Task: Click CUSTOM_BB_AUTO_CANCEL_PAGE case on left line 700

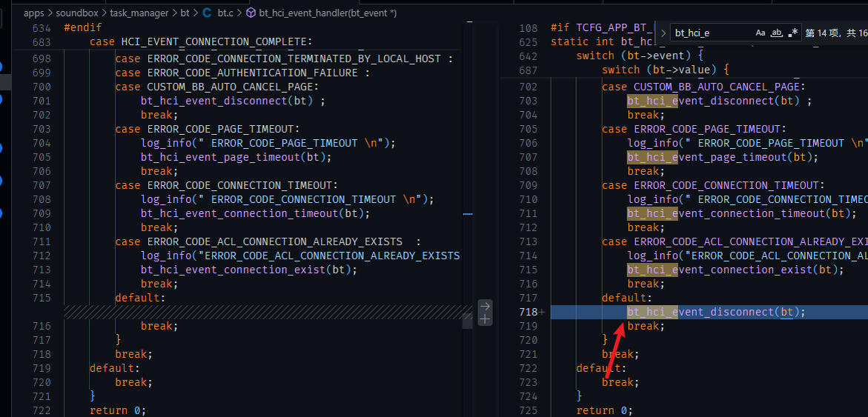Action: point(216,87)
